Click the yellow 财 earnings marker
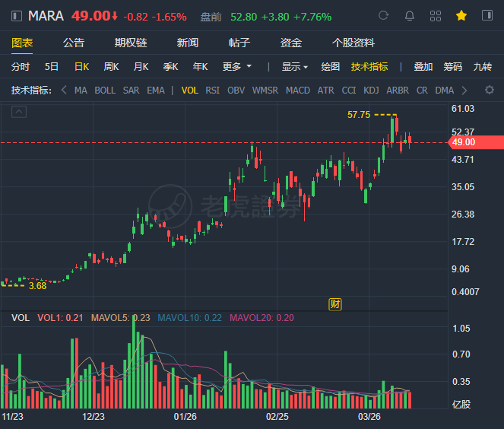Image resolution: width=504 pixels, height=429 pixels. pyautogui.click(x=334, y=303)
